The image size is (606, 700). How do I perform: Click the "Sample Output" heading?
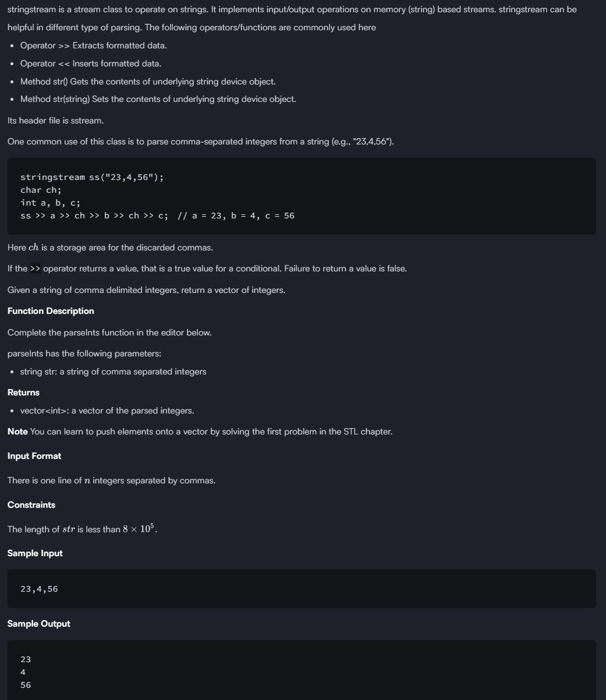tap(38, 624)
